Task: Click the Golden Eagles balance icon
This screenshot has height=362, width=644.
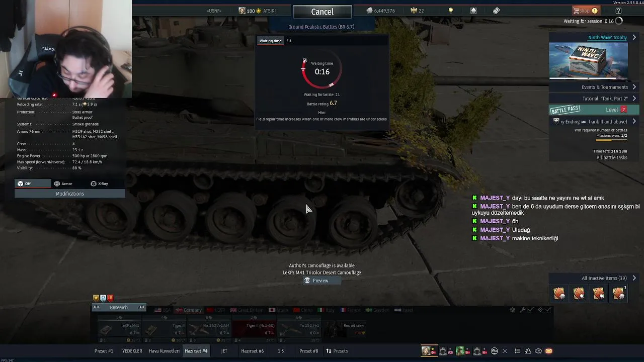Action: [414, 11]
